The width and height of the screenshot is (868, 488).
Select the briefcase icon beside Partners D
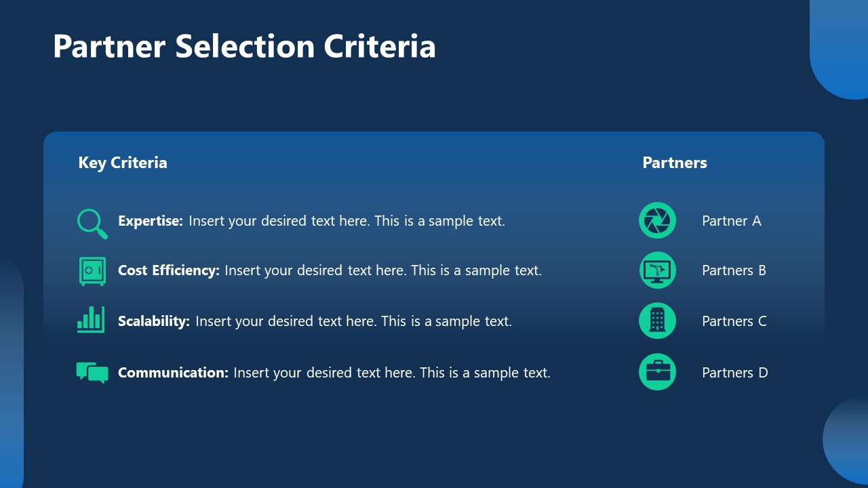pos(657,372)
